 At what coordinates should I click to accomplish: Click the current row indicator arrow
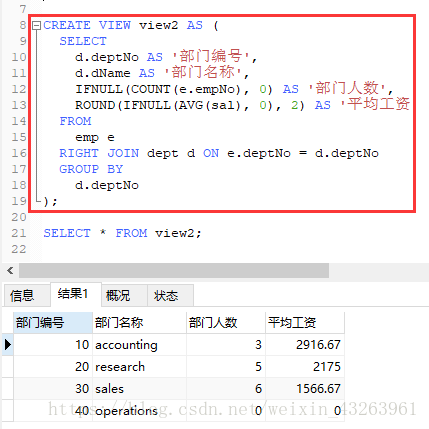[8, 344]
